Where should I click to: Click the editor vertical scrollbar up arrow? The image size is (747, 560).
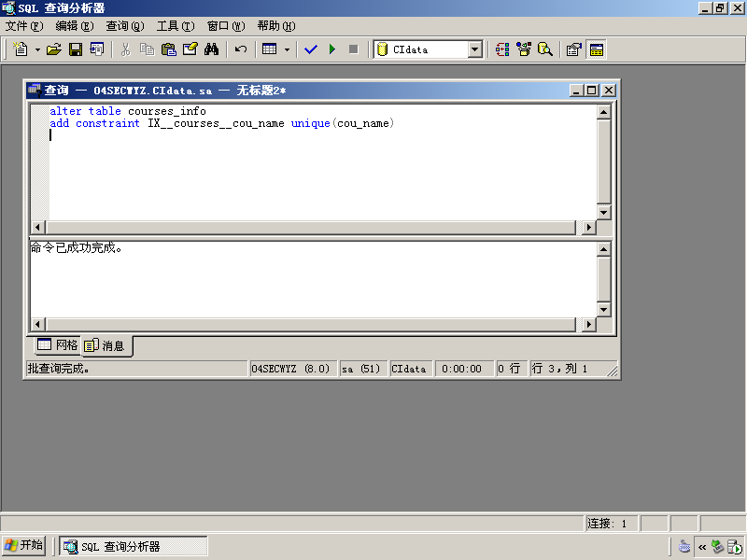click(x=603, y=112)
